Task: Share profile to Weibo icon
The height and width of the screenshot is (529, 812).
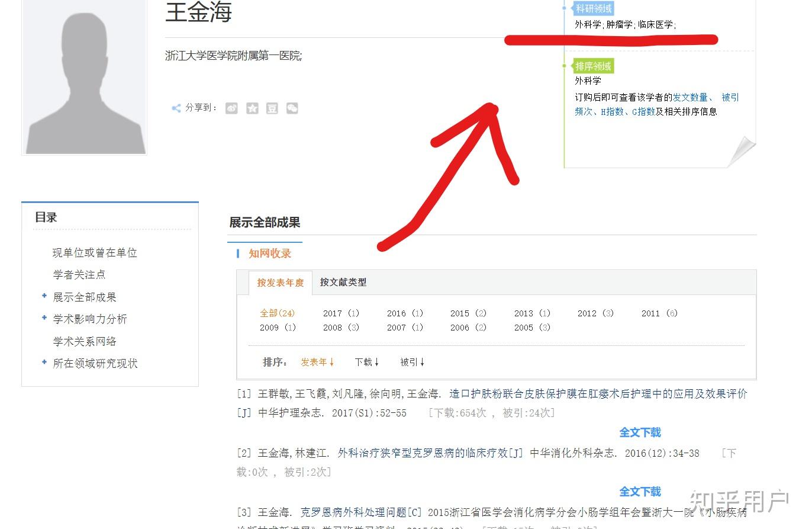Action: click(x=231, y=108)
